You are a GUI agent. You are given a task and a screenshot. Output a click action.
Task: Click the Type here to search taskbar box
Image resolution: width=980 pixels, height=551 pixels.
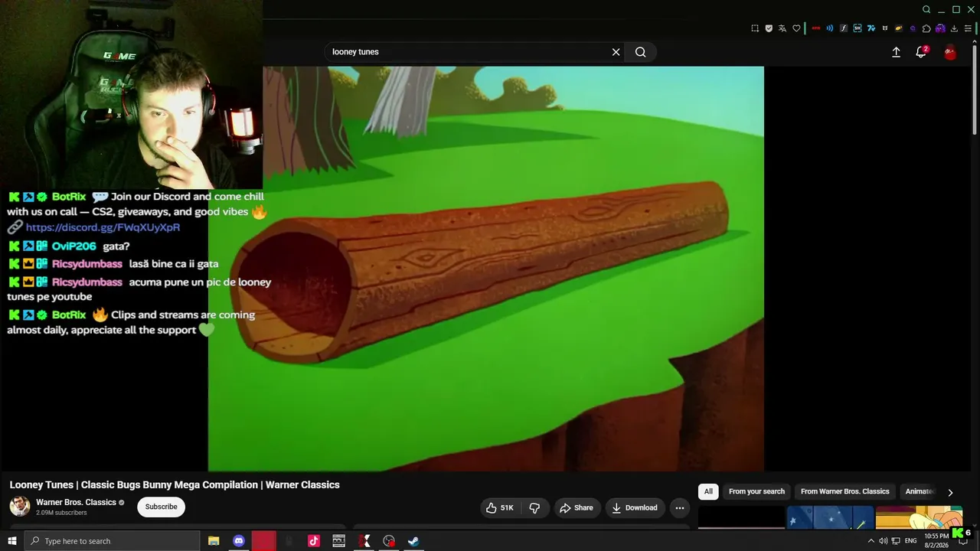tap(112, 541)
